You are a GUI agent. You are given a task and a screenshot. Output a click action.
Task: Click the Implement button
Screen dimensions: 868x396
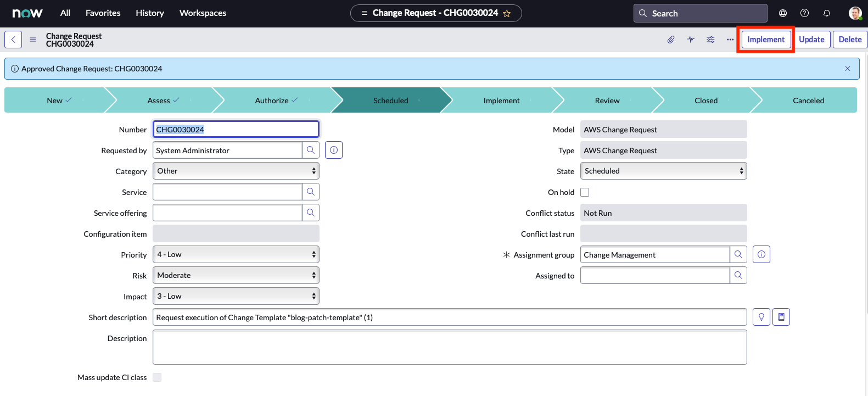[766, 40]
